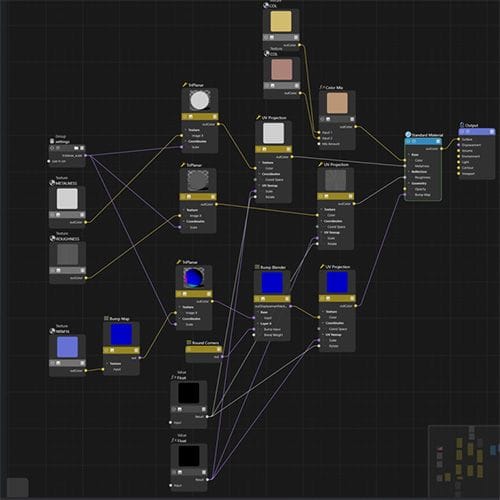
Task: Click the METALNESS texture globe icon
Action: pyautogui.click(x=52, y=183)
